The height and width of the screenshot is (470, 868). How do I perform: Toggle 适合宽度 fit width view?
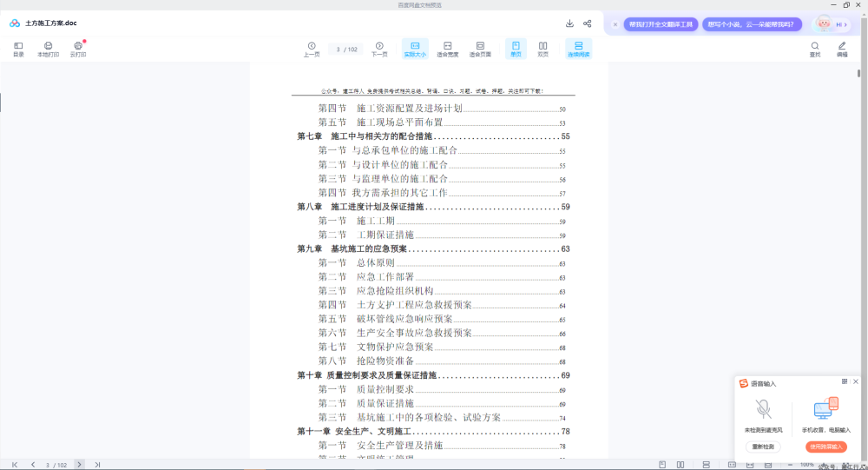tap(447, 49)
